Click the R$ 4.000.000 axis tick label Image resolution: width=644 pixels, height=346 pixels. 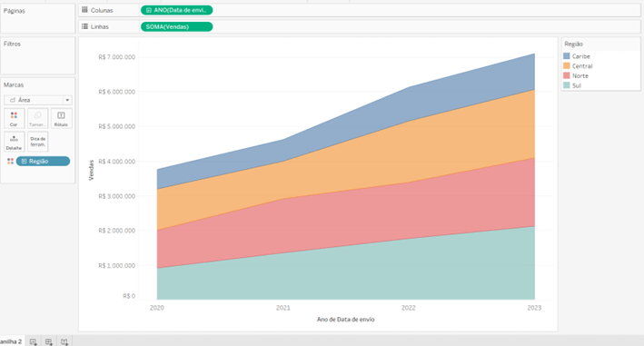116,162
